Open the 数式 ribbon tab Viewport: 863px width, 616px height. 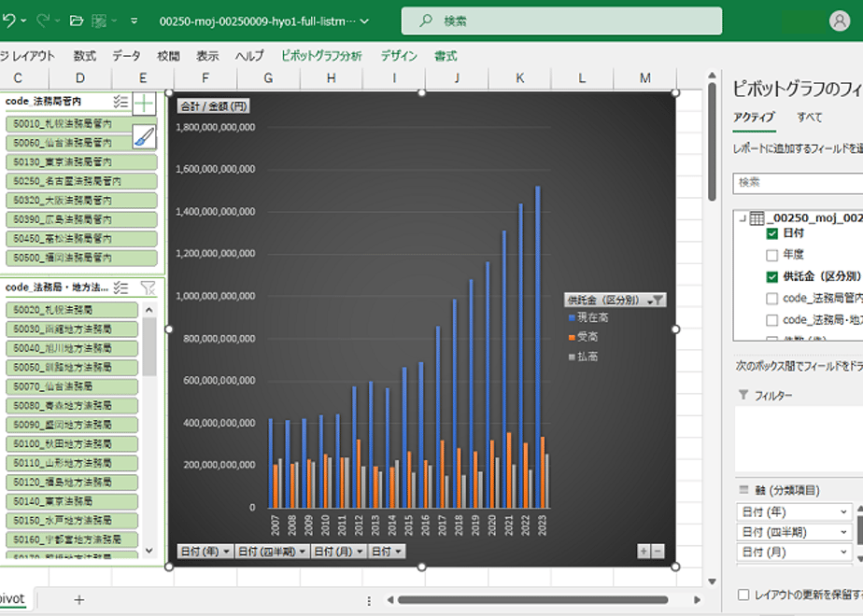point(85,56)
